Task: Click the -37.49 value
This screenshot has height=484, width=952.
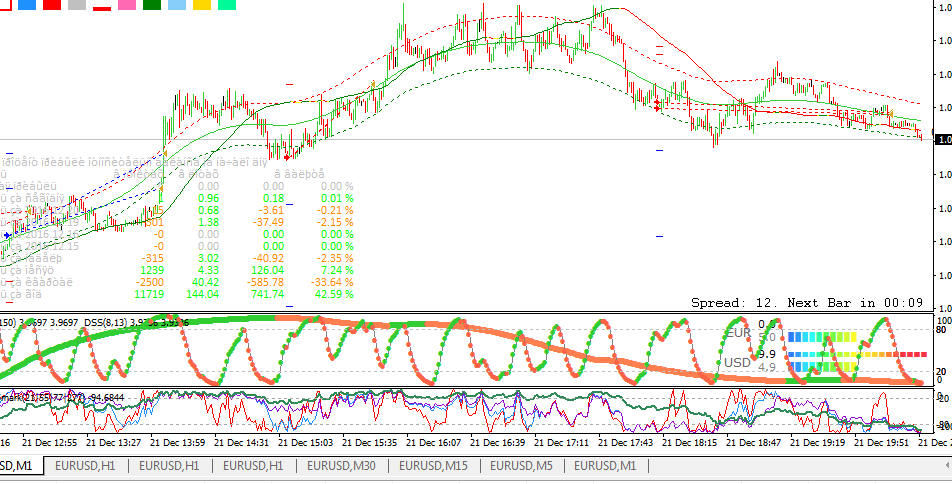Action: [x=268, y=222]
